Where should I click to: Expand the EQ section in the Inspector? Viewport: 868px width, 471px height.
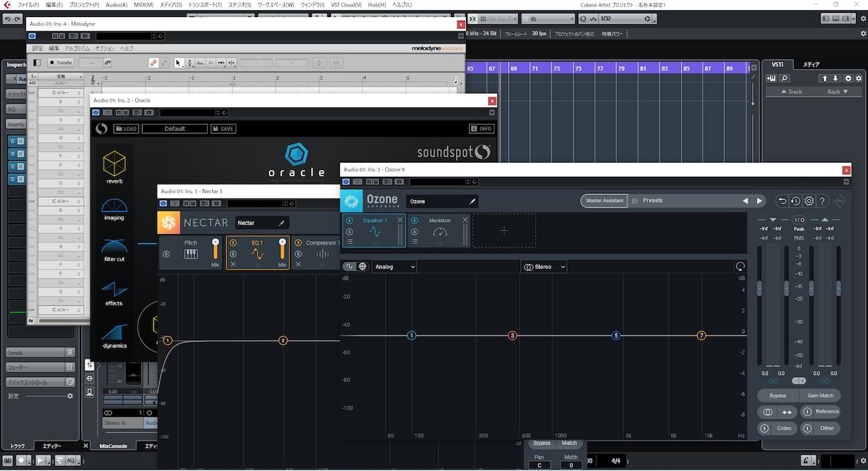point(16,109)
